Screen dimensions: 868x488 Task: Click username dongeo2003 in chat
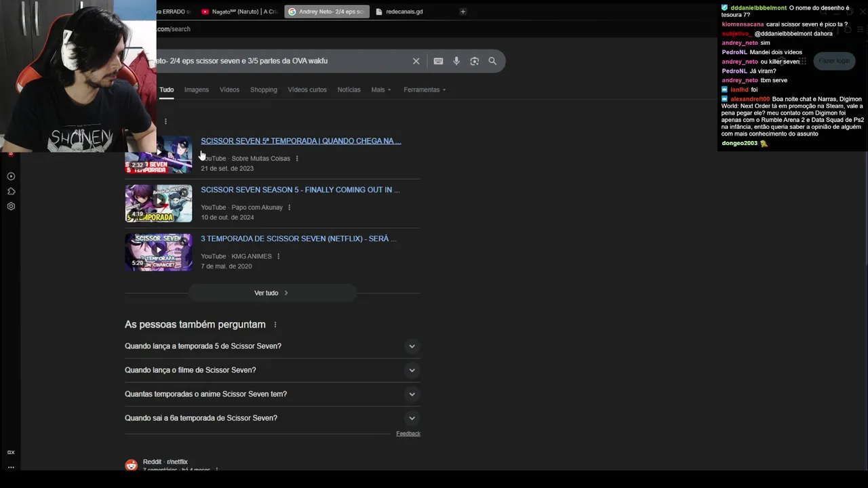click(x=740, y=144)
